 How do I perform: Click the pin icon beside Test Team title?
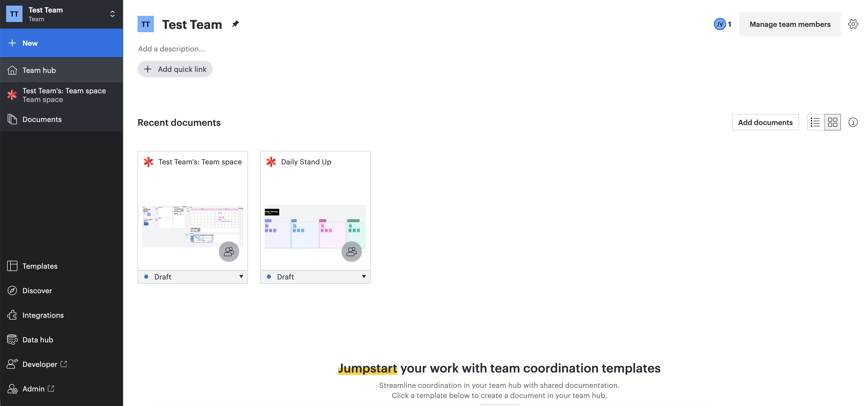tap(235, 24)
